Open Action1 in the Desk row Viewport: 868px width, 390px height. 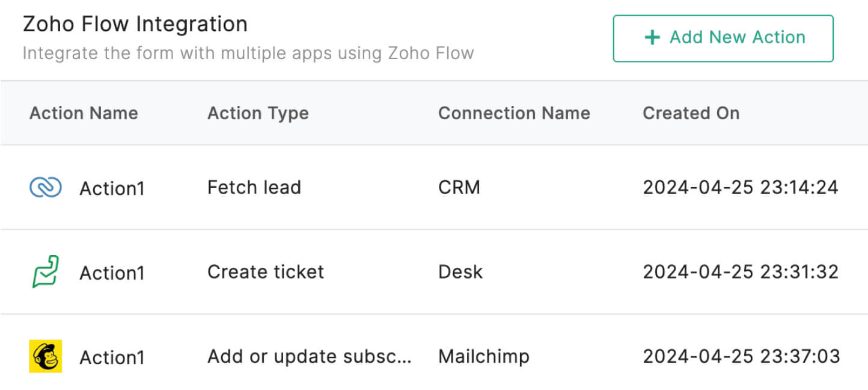[x=112, y=273]
